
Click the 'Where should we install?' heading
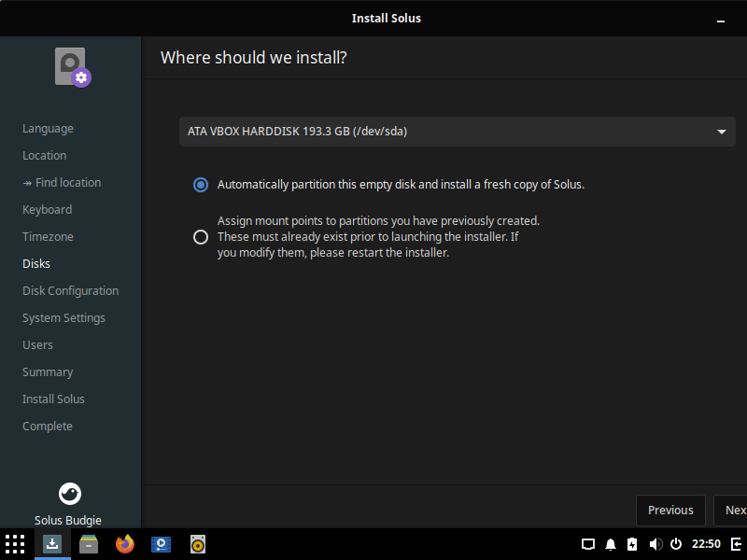click(253, 58)
